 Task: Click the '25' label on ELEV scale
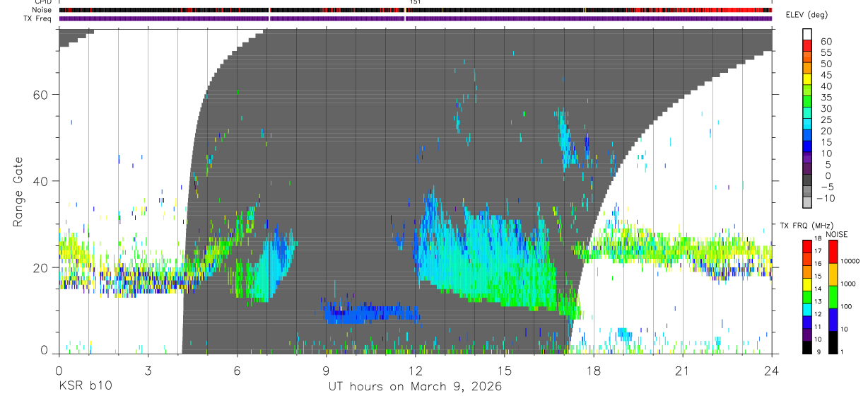[x=825, y=120]
